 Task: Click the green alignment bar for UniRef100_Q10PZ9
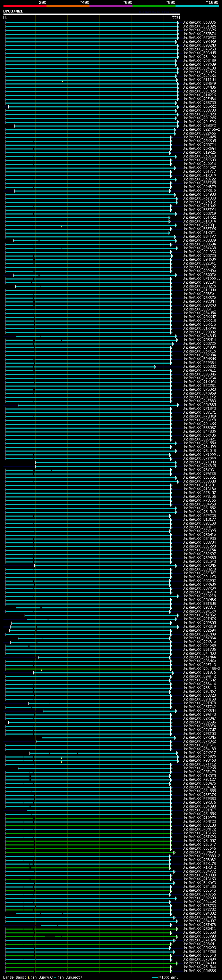[x=89, y=818]
